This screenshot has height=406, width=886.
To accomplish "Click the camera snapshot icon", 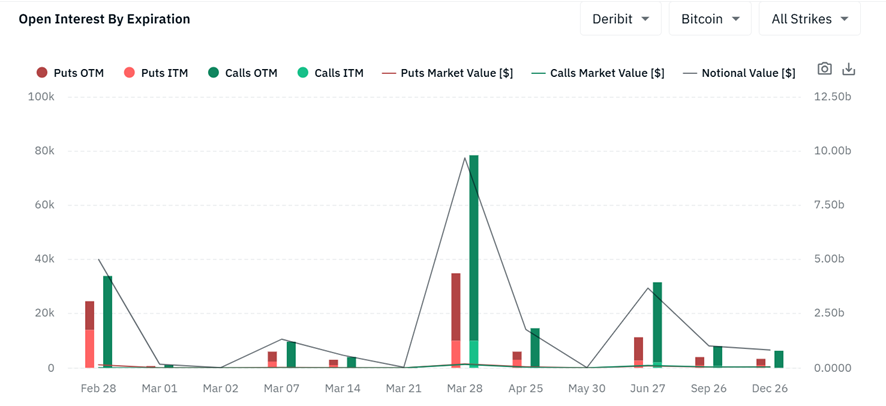I will point(824,69).
